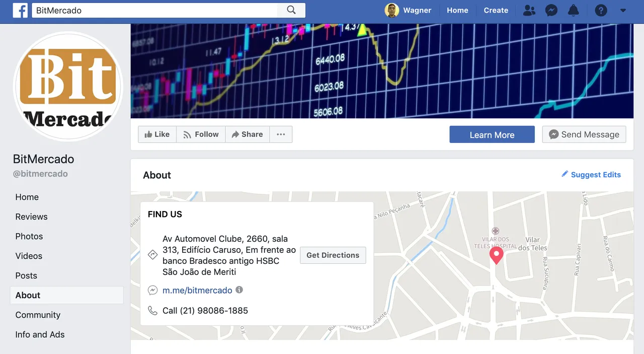Select About in the page sidebar

(x=67, y=296)
